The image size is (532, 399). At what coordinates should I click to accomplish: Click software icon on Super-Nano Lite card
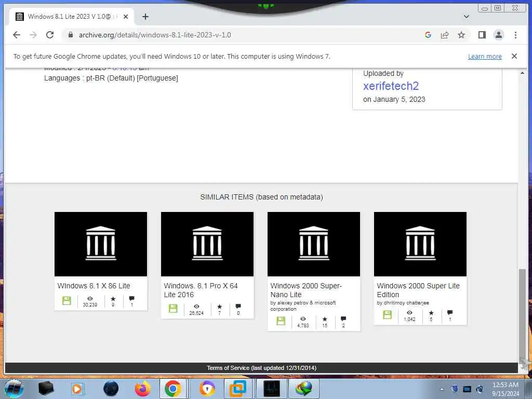281,321
